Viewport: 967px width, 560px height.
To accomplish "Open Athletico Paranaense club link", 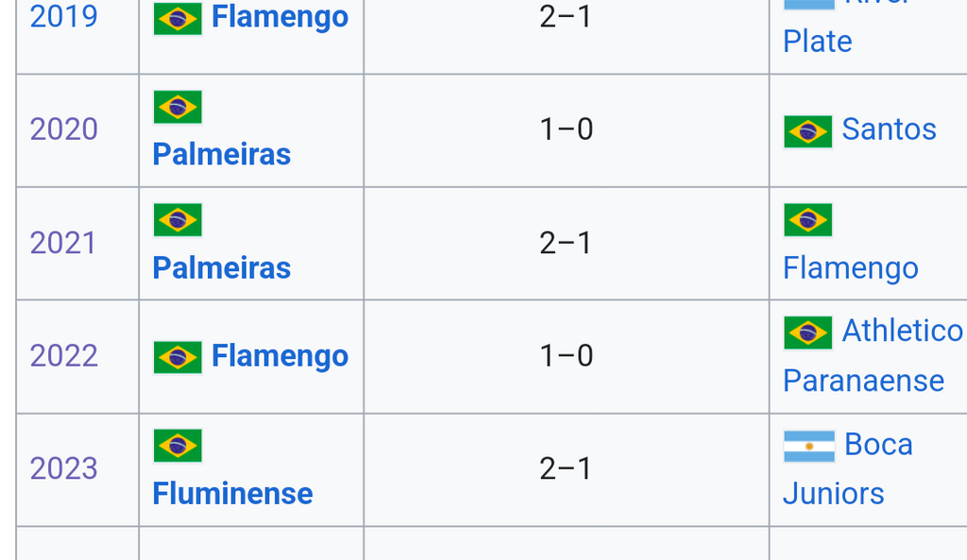I will point(874,356).
